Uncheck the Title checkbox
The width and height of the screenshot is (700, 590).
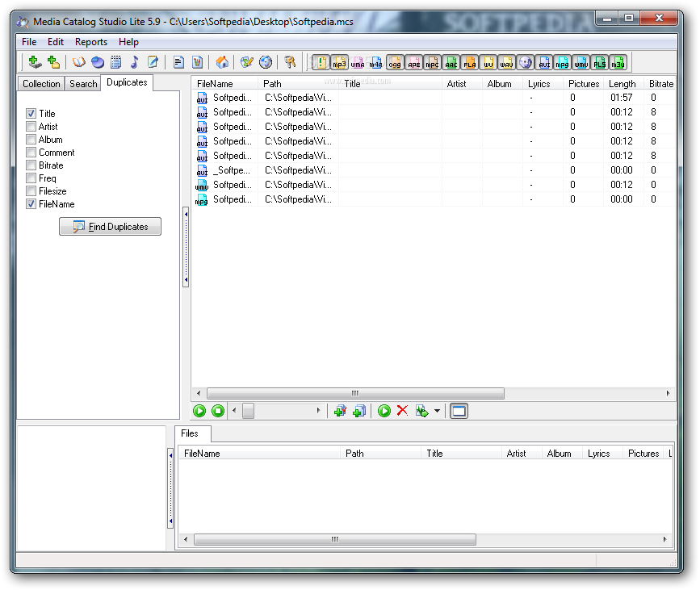click(x=31, y=113)
